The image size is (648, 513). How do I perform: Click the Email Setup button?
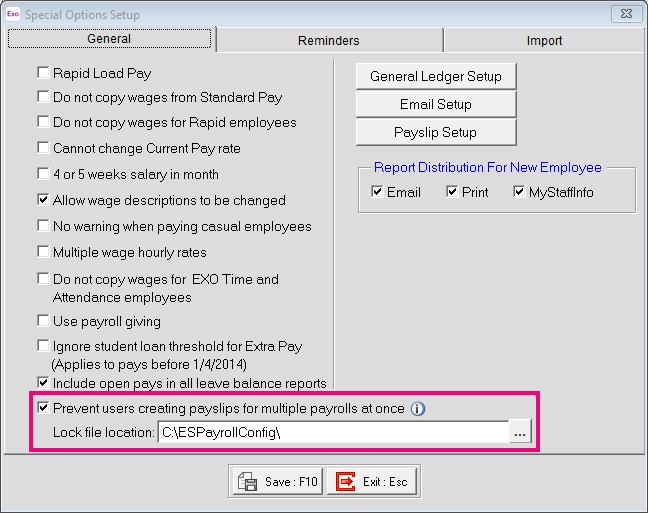click(x=436, y=104)
